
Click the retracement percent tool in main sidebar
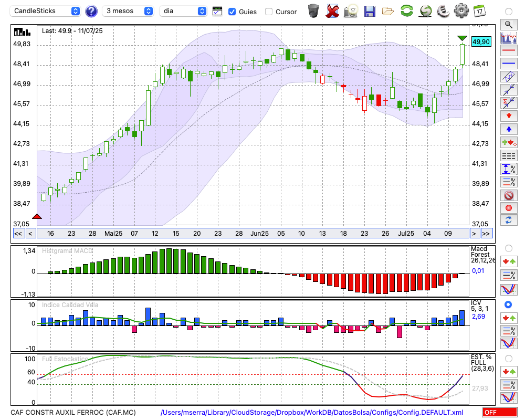point(509,182)
